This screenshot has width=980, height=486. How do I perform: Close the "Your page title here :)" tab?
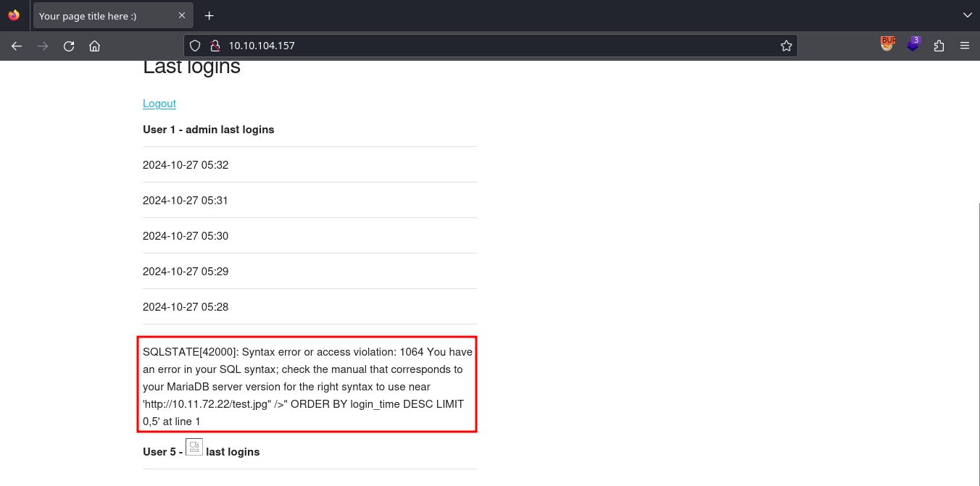coord(180,16)
